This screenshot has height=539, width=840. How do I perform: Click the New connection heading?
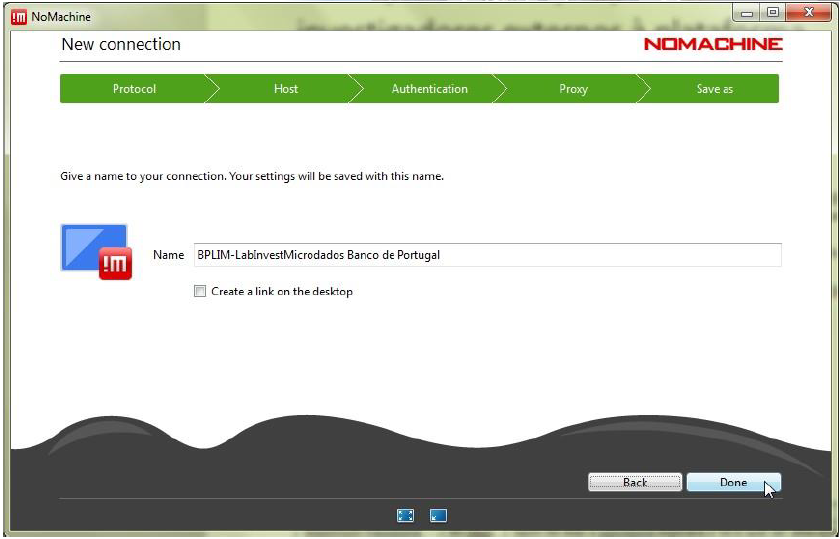[121, 44]
